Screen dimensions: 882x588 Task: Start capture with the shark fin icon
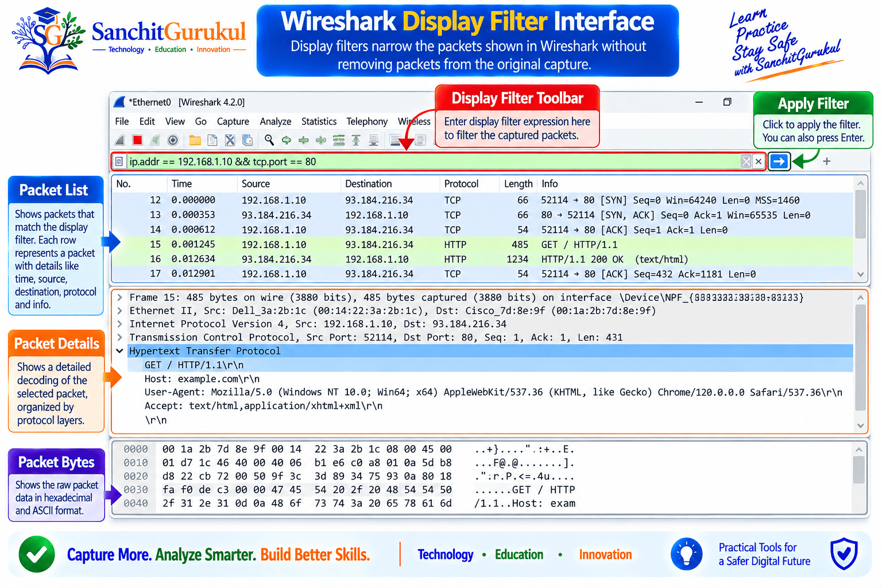pos(120,140)
